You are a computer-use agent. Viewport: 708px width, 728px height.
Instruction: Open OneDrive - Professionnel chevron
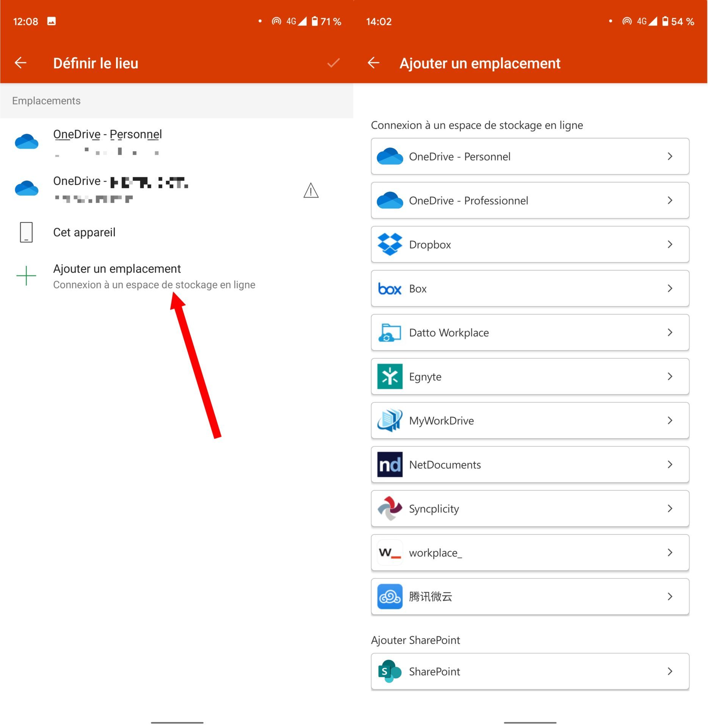click(670, 200)
